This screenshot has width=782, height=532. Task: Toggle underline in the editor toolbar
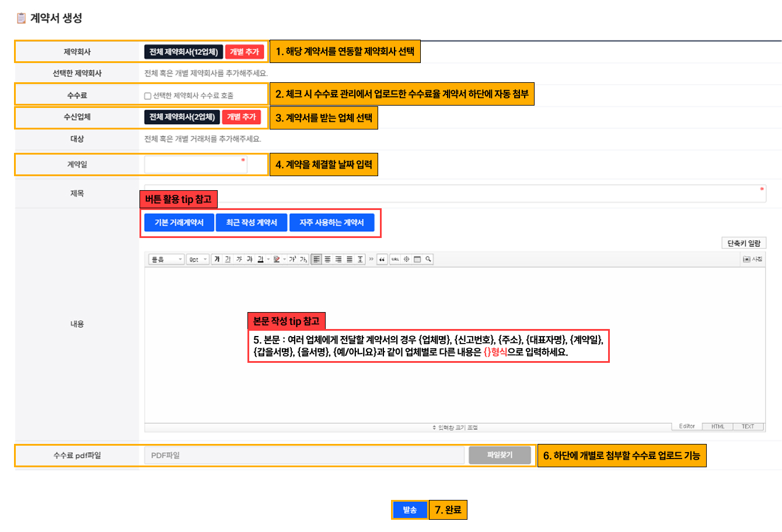click(x=228, y=259)
